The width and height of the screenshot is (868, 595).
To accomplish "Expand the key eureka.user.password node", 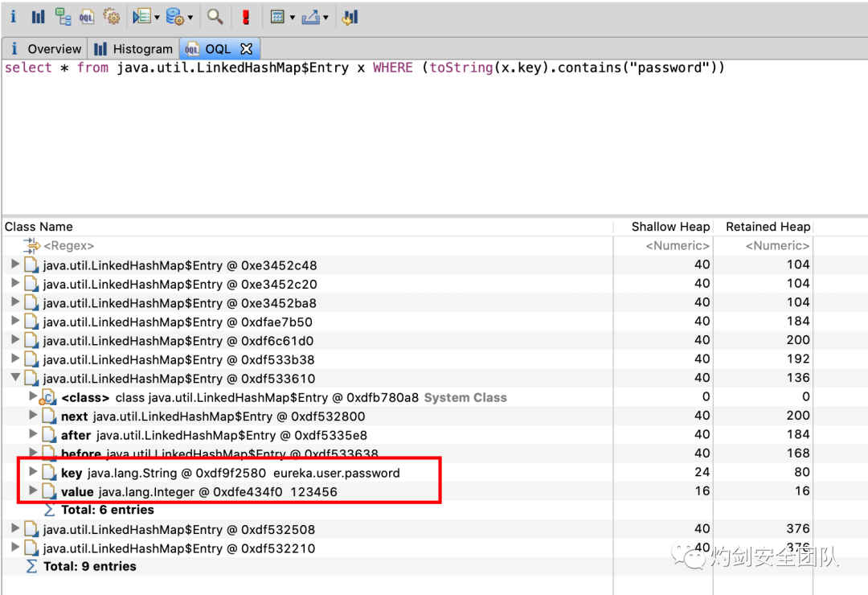I will (x=33, y=472).
